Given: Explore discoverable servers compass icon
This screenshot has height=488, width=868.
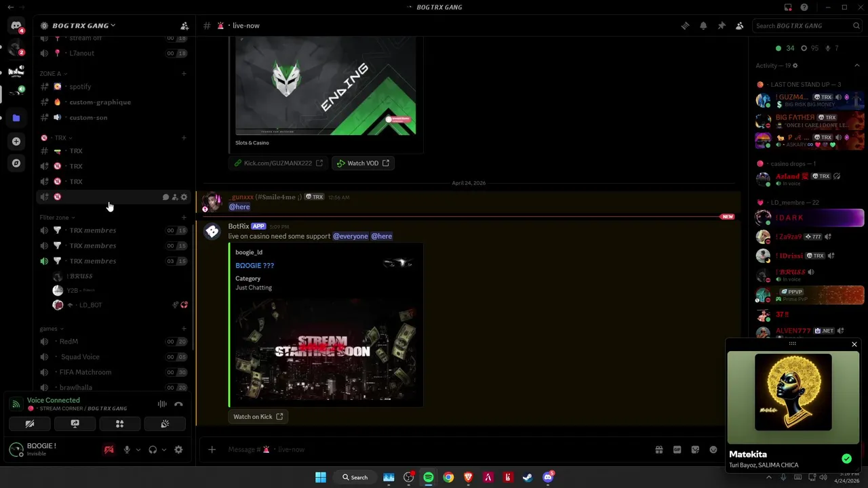Looking at the screenshot, I should tap(16, 163).
